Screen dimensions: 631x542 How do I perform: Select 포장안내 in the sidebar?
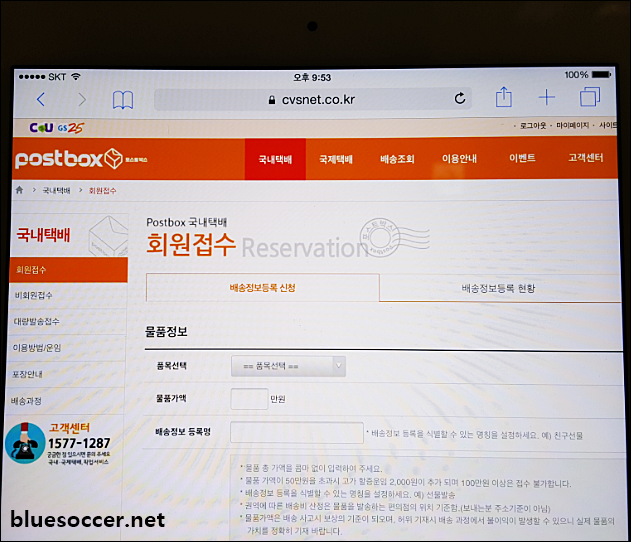point(65,374)
